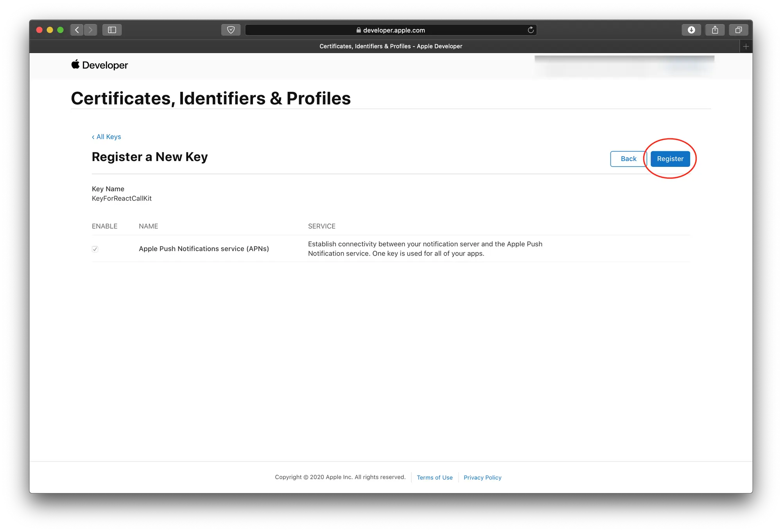This screenshot has width=782, height=532.
Task: Click the Back button to return
Action: (x=628, y=159)
